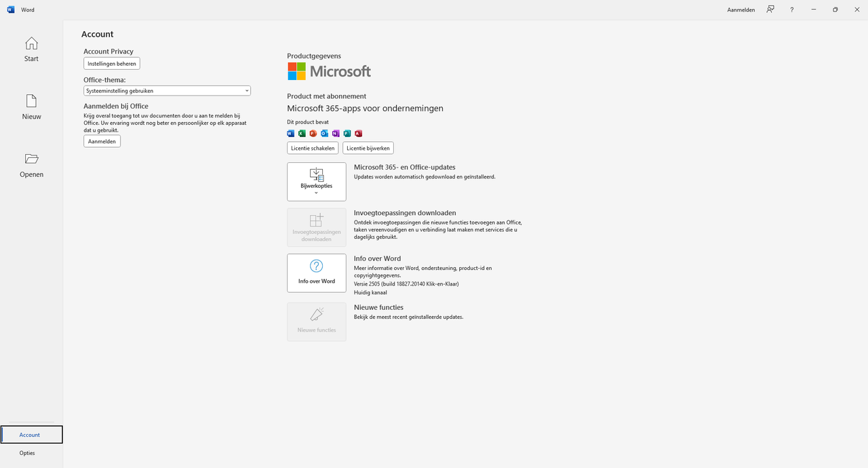Click the Publisher product icon
868x468 pixels.
347,134
